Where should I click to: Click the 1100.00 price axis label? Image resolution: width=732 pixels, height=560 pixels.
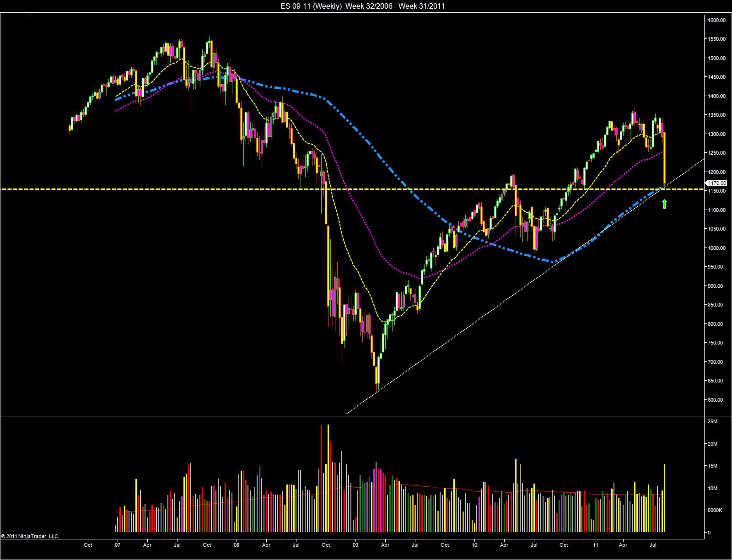717,210
